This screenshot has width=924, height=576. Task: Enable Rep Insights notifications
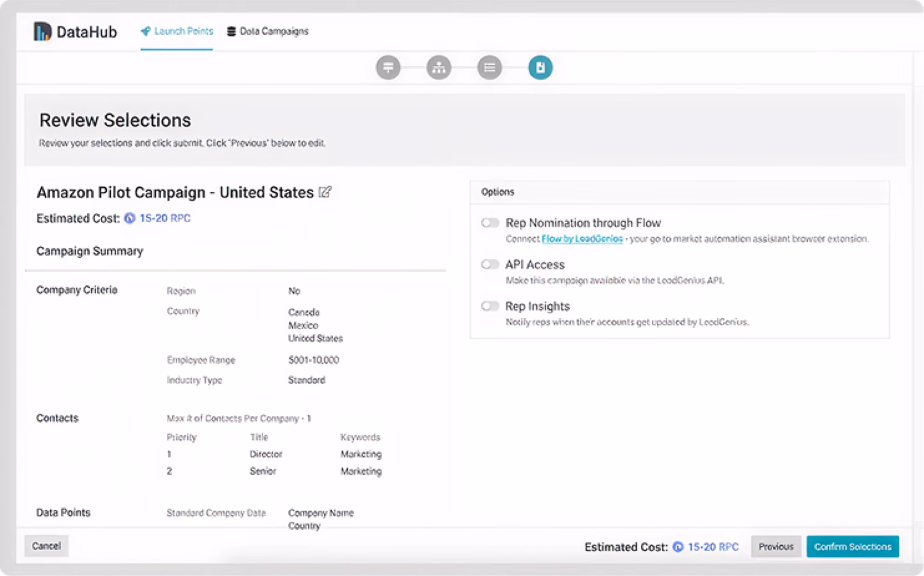point(490,306)
